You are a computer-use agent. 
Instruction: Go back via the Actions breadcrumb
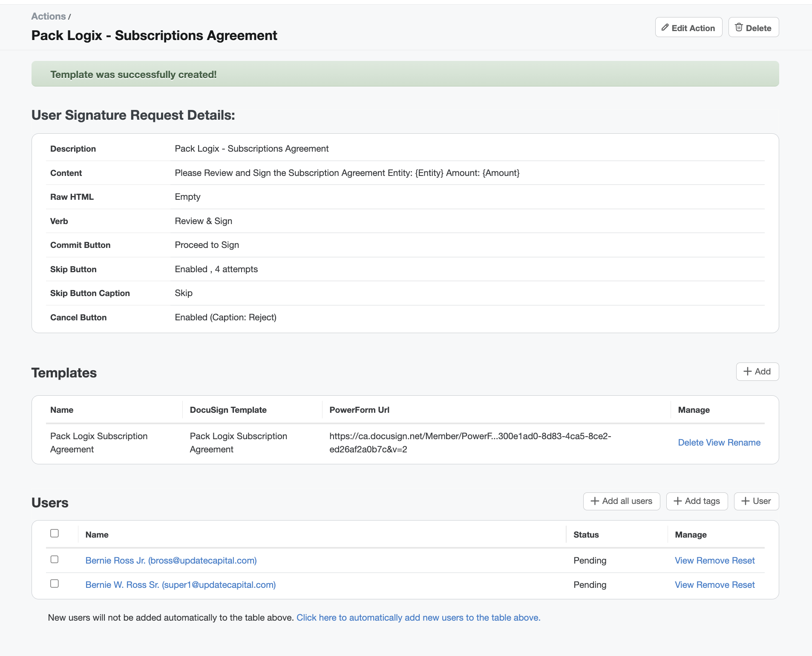(49, 16)
